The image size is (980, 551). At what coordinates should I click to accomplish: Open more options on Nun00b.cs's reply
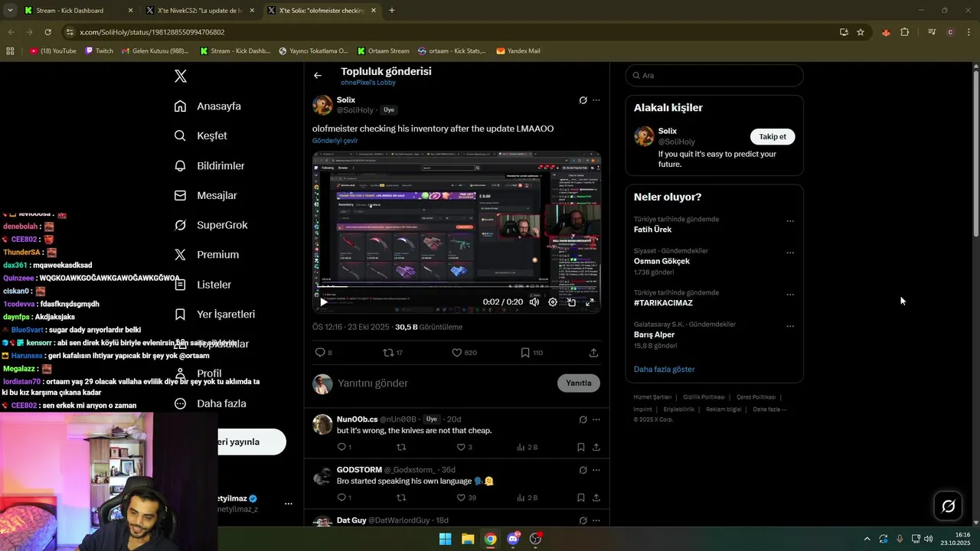(x=596, y=419)
